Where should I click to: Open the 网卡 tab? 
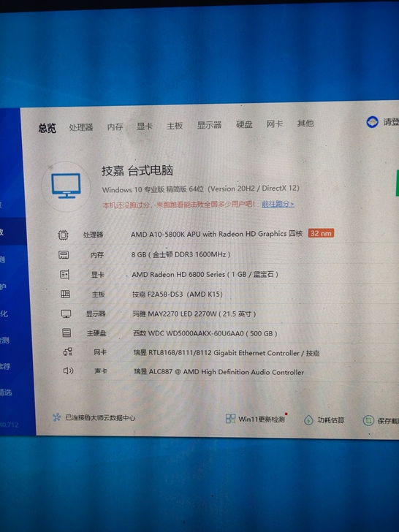(275, 123)
